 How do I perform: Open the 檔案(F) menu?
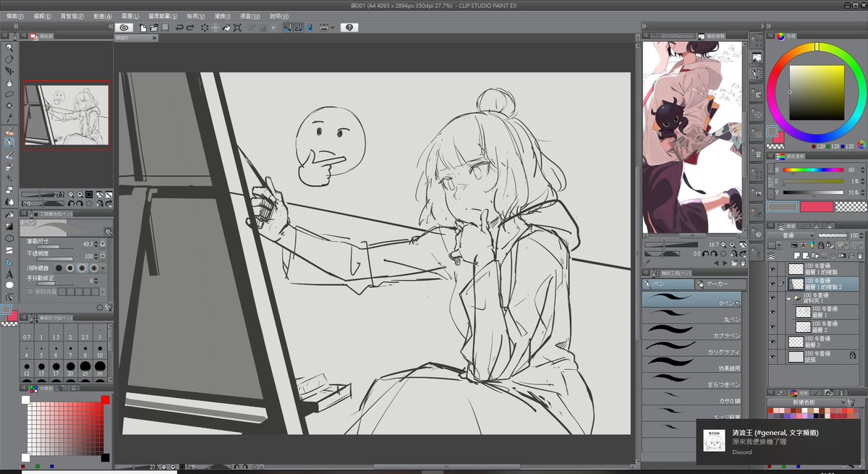pos(15,15)
